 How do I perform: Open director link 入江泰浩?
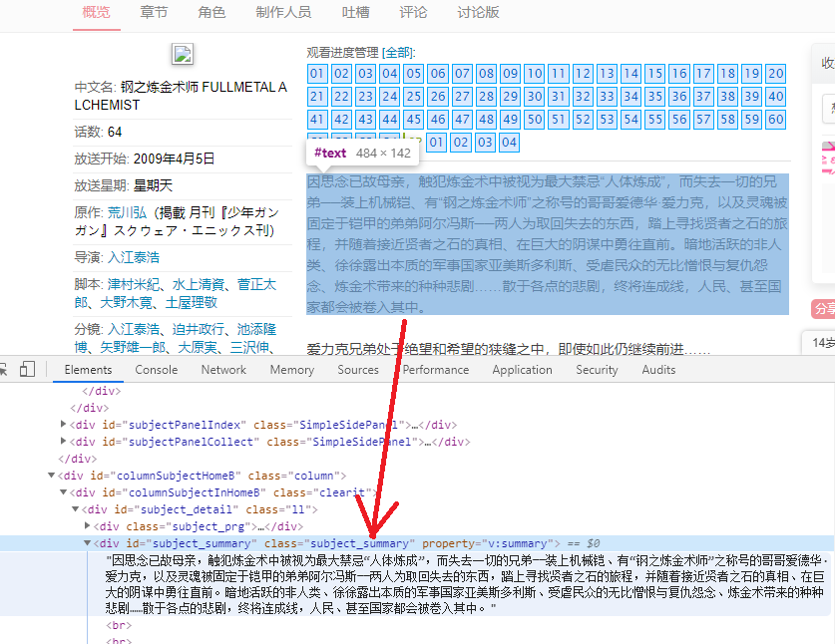134,257
